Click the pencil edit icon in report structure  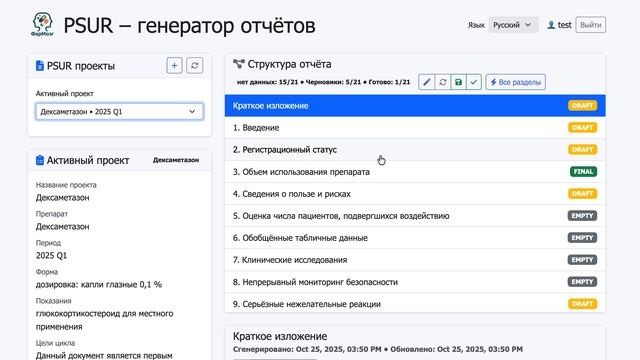pyautogui.click(x=427, y=82)
